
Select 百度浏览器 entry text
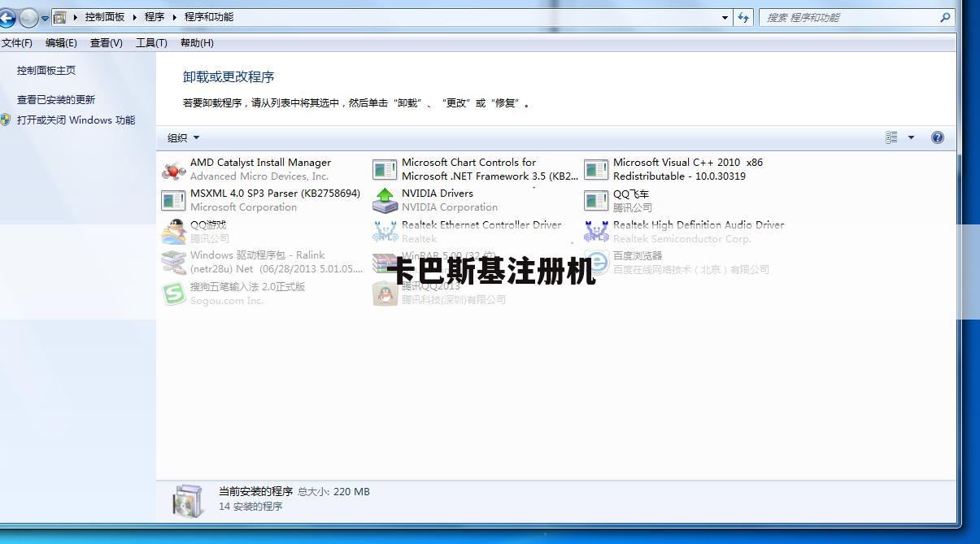638,255
